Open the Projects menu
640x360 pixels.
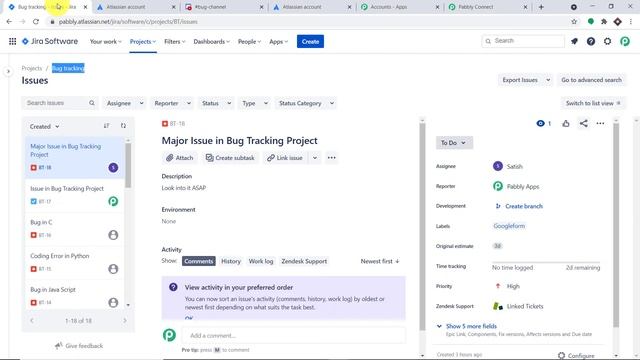[x=143, y=42]
